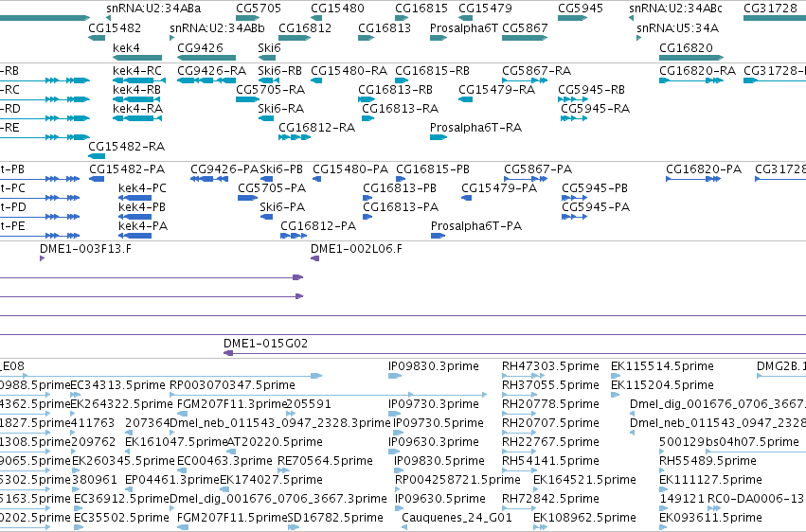Click the DME1-015G02 BAC label
This screenshot has width=806, height=532.
(266, 343)
